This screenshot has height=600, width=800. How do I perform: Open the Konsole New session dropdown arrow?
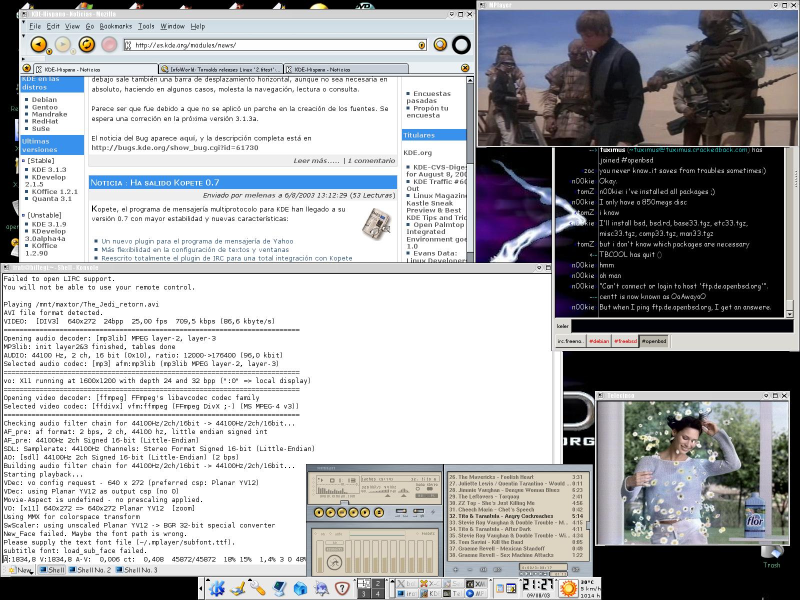pos(31,572)
